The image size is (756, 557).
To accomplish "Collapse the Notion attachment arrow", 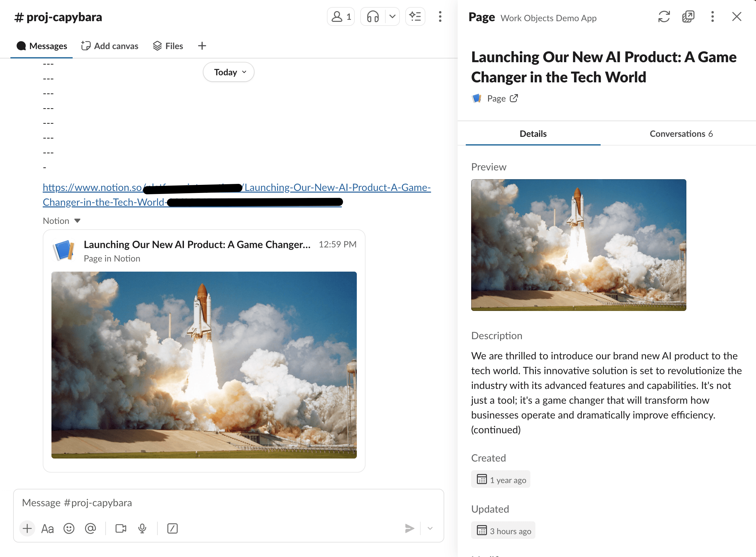I will tap(77, 221).
